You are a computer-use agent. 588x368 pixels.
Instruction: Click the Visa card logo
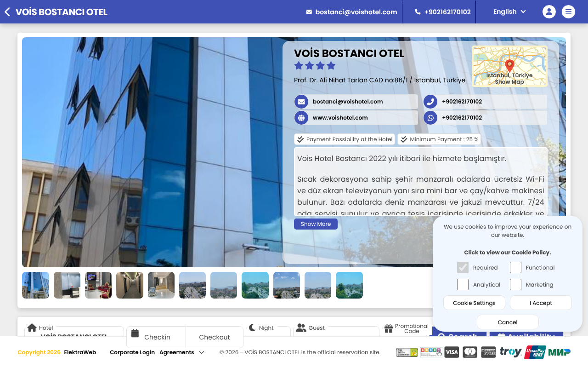pos(452,352)
